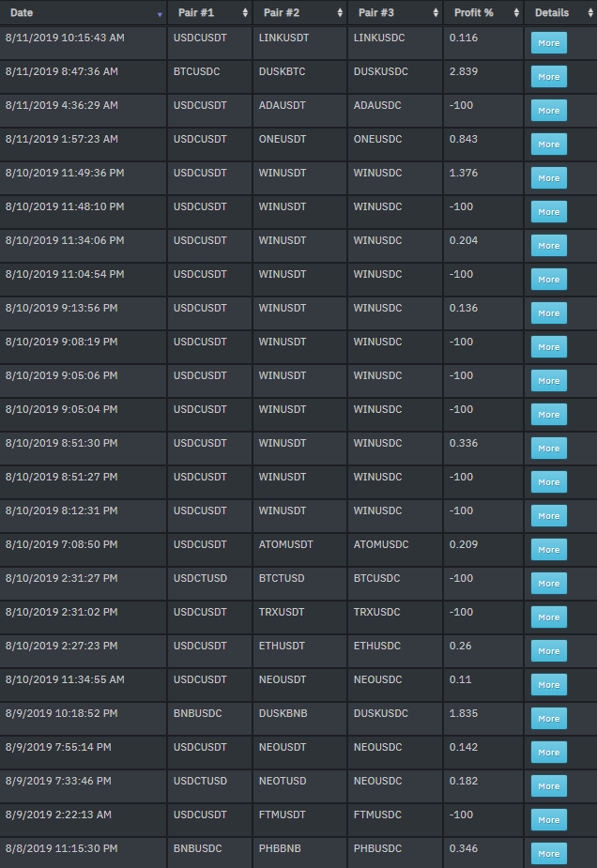
Task: Click profit value 2.839
Action: (x=464, y=71)
